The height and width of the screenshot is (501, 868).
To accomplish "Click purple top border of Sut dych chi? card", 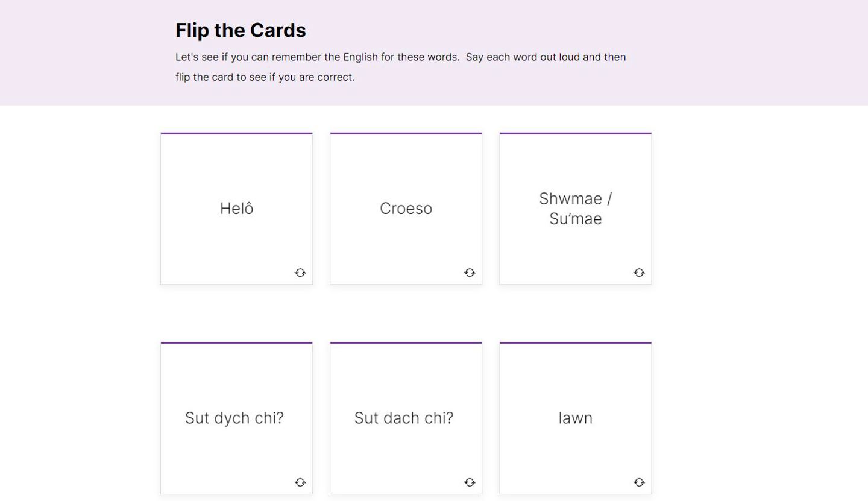I will [x=236, y=343].
